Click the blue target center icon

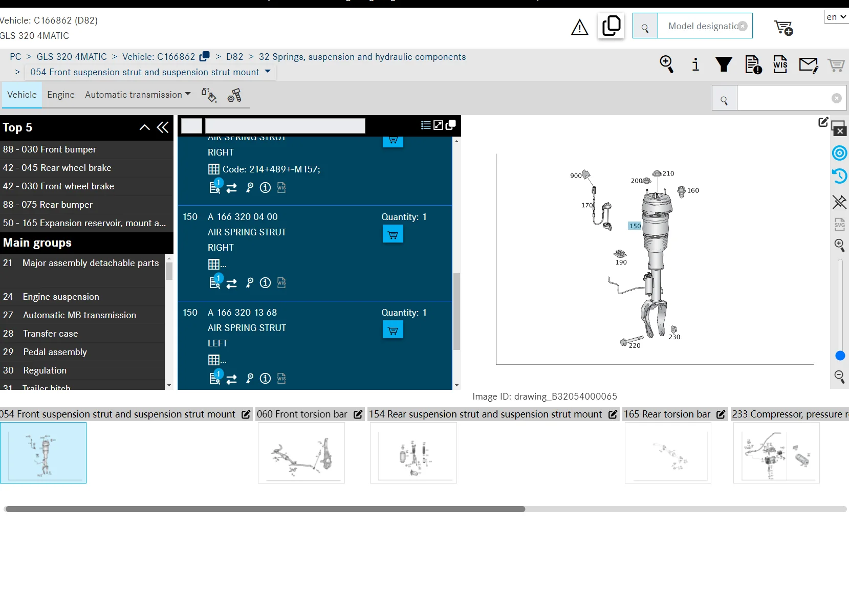pyautogui.click(x=840, y=153)
